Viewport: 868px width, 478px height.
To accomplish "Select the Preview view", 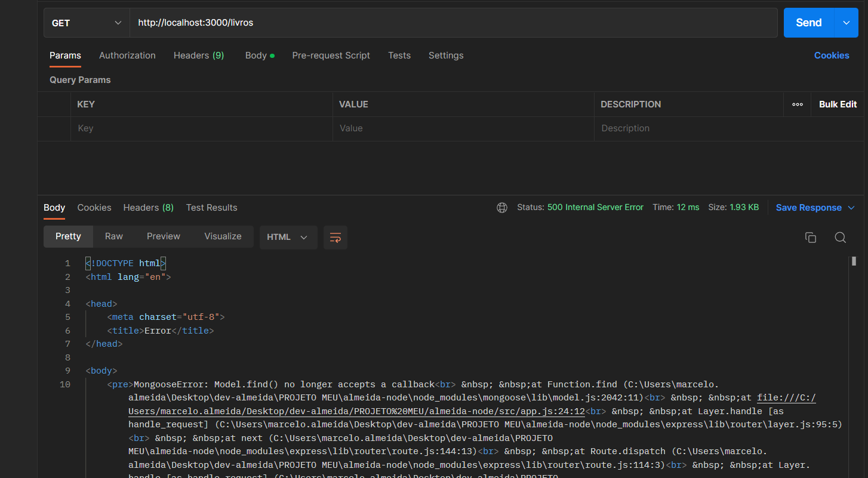I will click(164, 236).
